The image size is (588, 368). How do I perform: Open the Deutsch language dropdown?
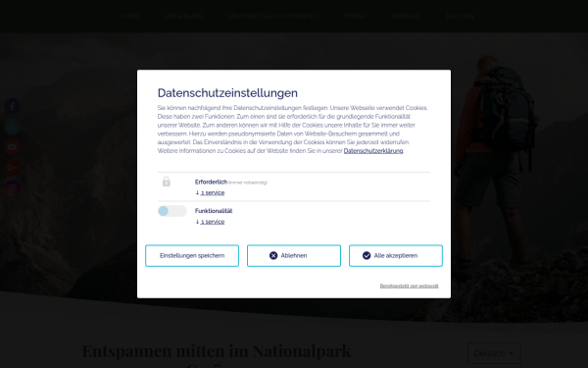494,353
